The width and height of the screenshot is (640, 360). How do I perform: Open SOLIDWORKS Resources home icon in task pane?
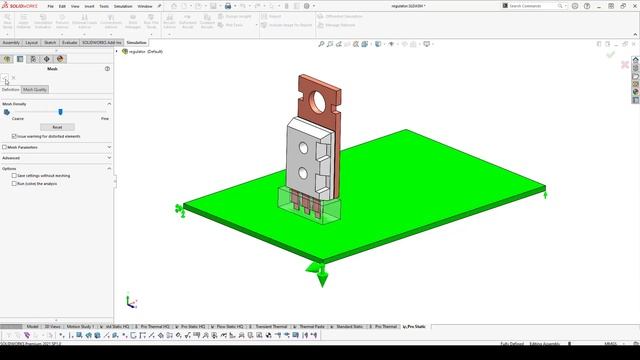coord(636,60)
